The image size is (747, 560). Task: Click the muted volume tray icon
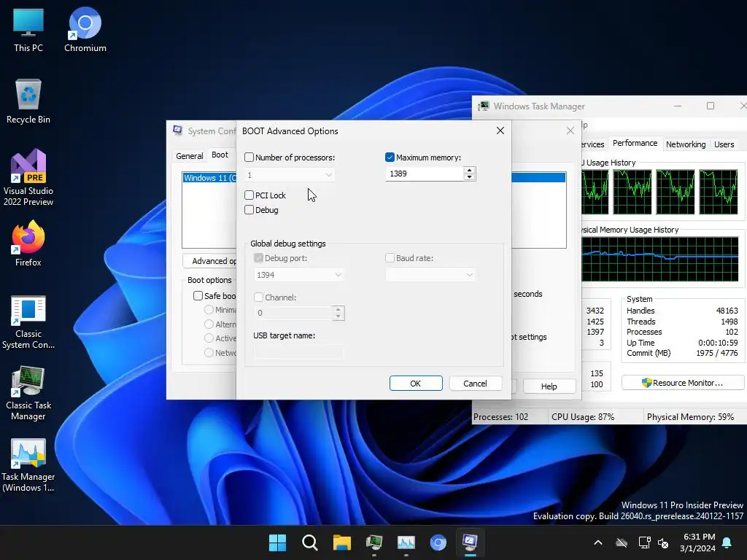[662, 542]
